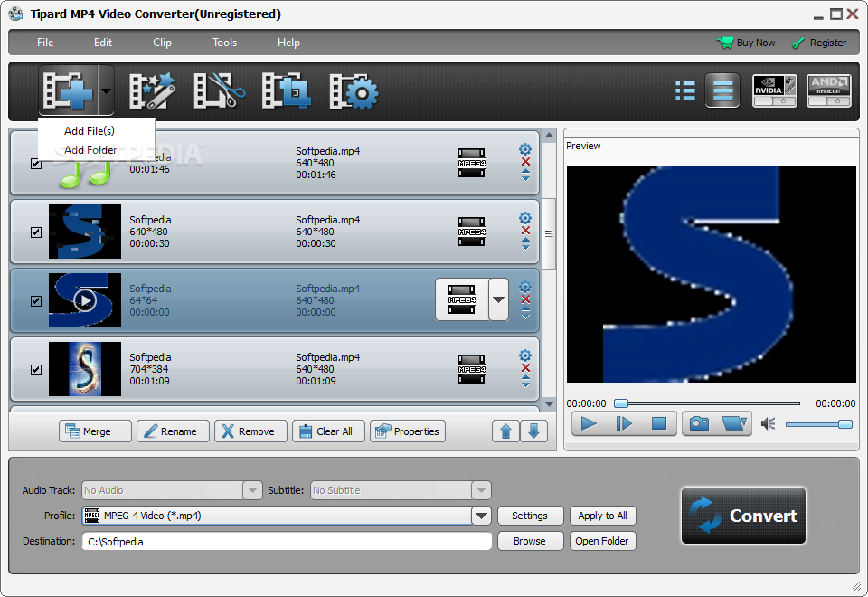Image resolution: width=868 pixels, height=597 pixels.
Task: Select the 00:00:30 Softpedia video thumbnail
Action: coord(85,232)
